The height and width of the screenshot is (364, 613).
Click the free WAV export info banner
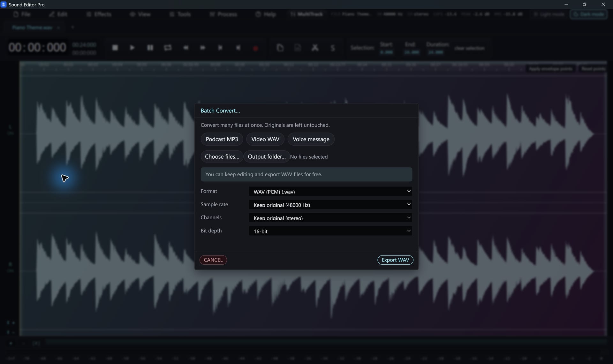pos(306,174)
